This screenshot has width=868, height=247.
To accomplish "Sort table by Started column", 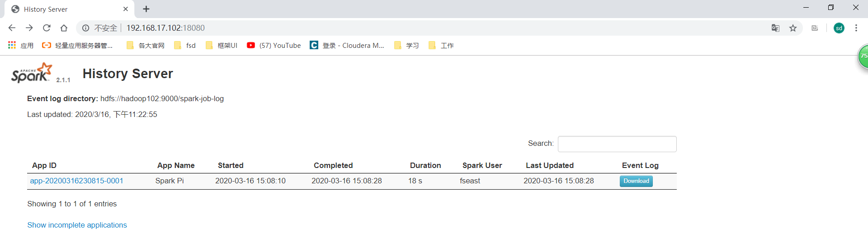I will click(231, 165).
